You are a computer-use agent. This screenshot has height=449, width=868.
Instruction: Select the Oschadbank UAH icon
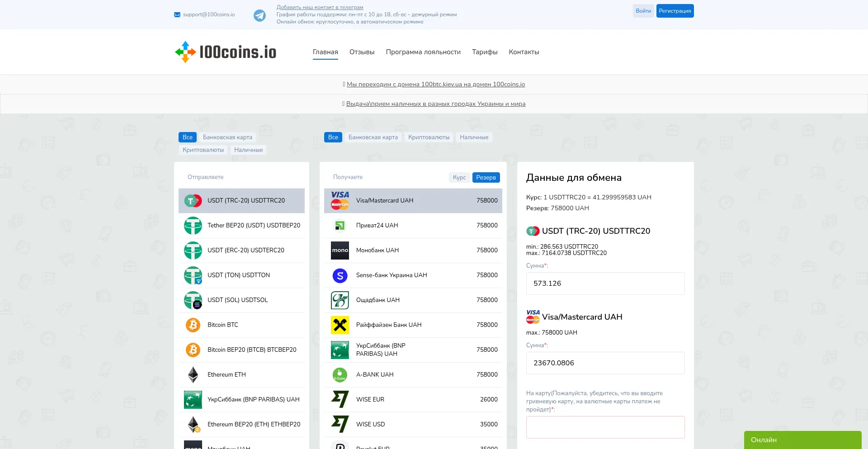340,300
